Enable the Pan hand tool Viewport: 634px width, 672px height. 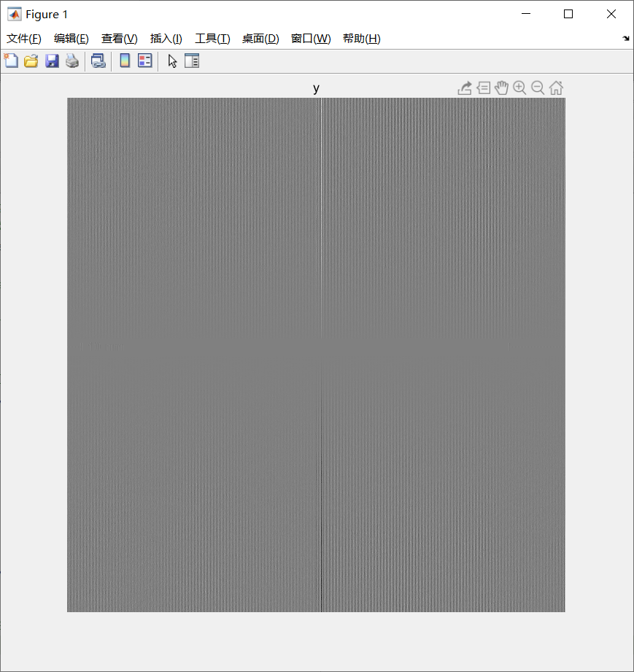501,88
